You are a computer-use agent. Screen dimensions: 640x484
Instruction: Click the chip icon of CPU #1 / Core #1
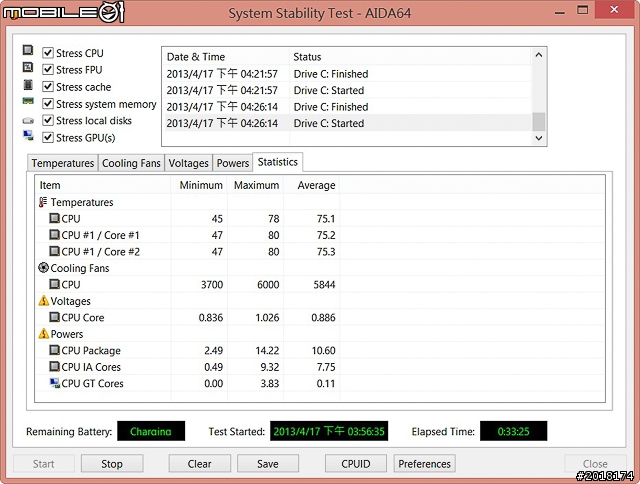tap(54, 235)
